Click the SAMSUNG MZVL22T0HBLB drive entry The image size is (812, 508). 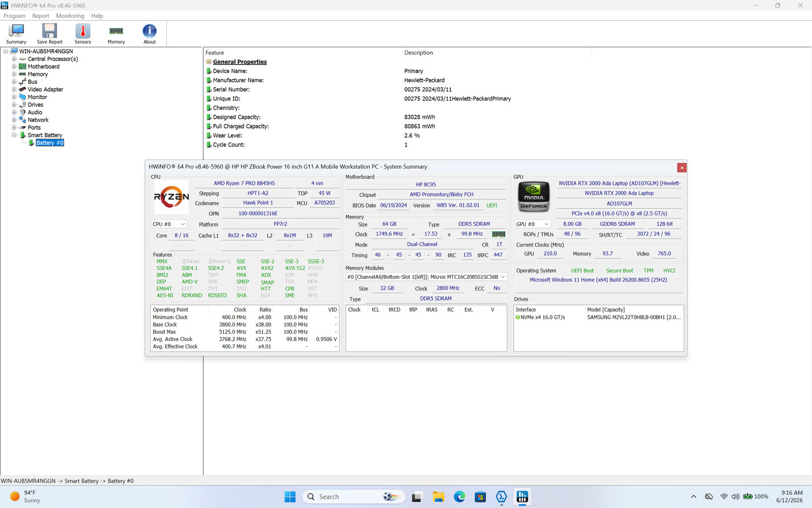(634, 317)
